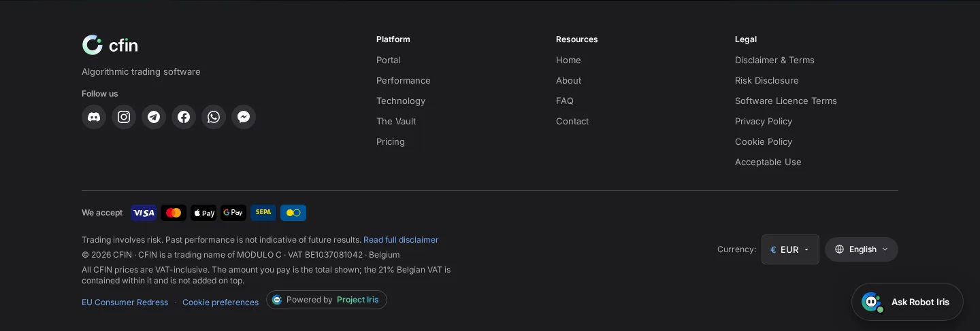Open the Pricing page link
Screen dimensions: 980x331
tap(391, 141)
